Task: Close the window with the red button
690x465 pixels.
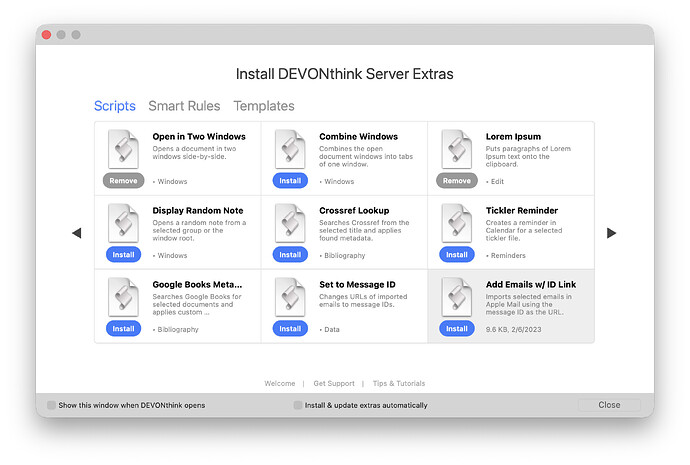Action: point(46,35)
